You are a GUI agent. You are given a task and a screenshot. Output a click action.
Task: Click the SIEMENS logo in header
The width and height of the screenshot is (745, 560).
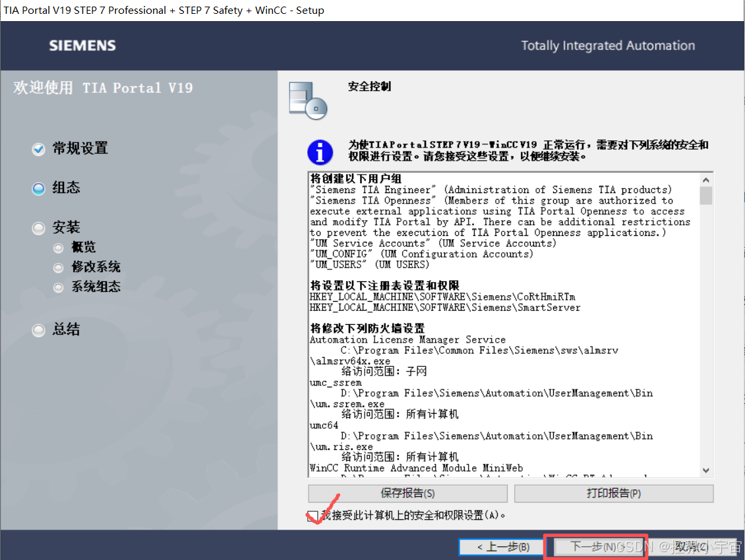[82, 45]
